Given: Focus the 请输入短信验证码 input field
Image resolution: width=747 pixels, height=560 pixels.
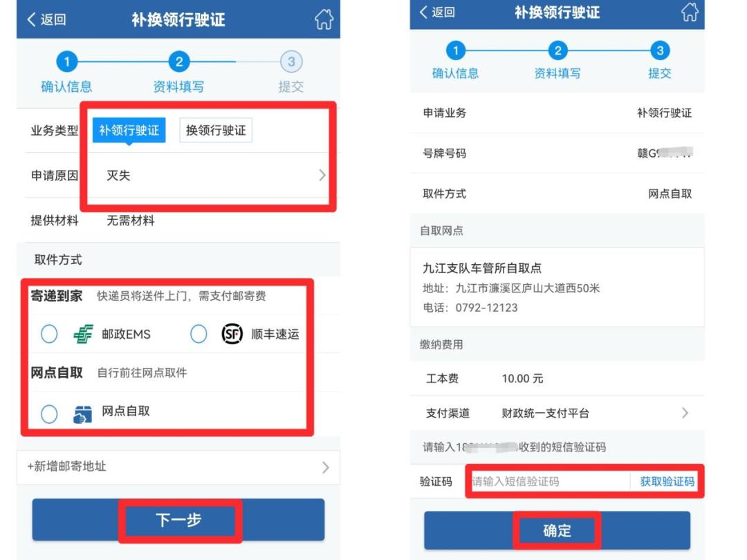Looking at the screenshot, I should coord(549,481).
